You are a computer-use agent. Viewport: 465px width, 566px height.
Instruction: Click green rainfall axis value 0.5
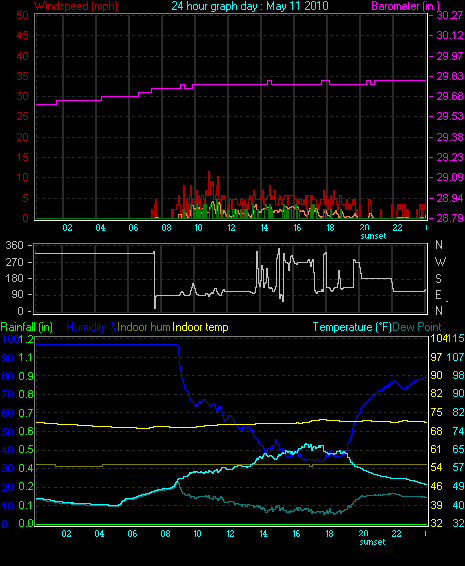point(26,449)
